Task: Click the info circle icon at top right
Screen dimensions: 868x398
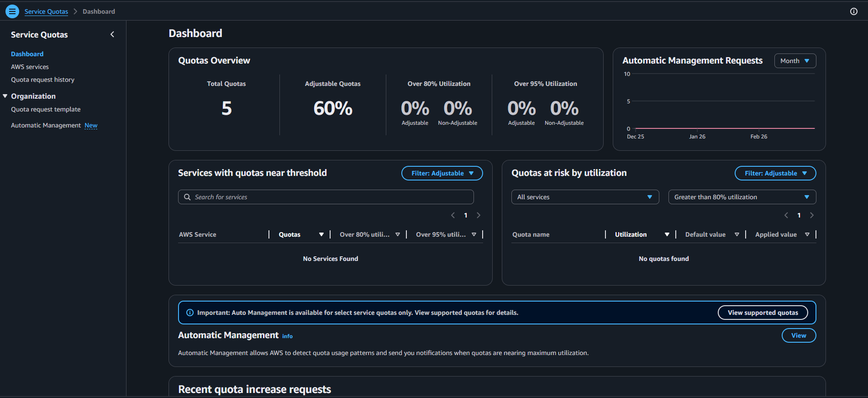Action: pos(853,11)
